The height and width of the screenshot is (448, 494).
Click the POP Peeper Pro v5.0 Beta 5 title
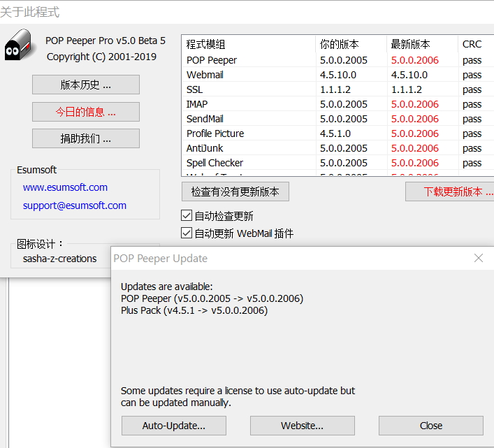click(x=106, y=41)
